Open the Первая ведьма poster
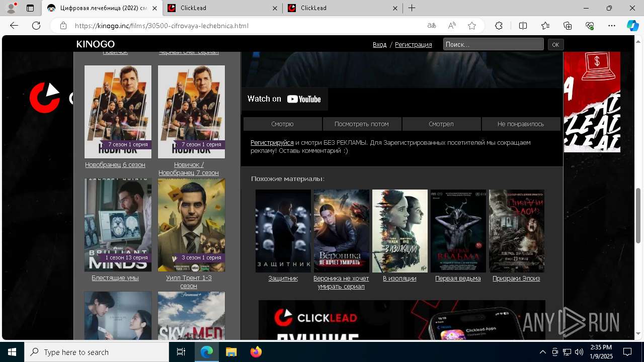The height and width of the screenshot is (362, 644). tap(458, 231)
